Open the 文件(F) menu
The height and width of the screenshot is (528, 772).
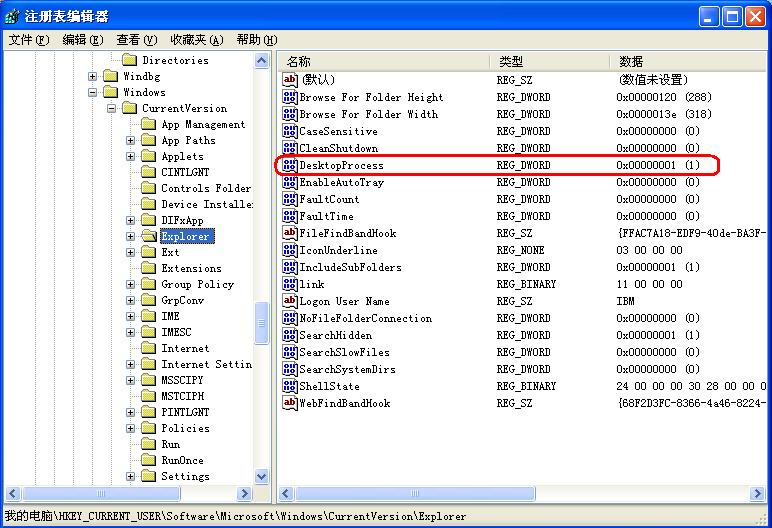coord(29,39)
